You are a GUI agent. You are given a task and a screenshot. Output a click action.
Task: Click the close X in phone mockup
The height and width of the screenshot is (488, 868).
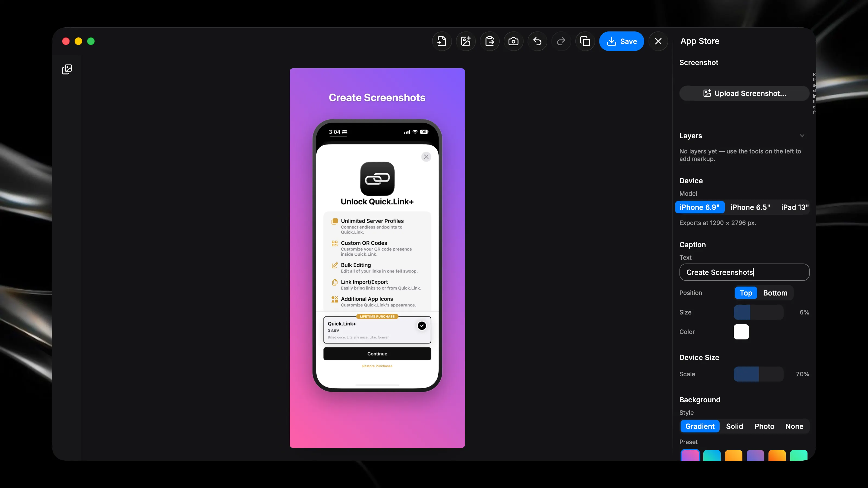(x=426, y=157)
